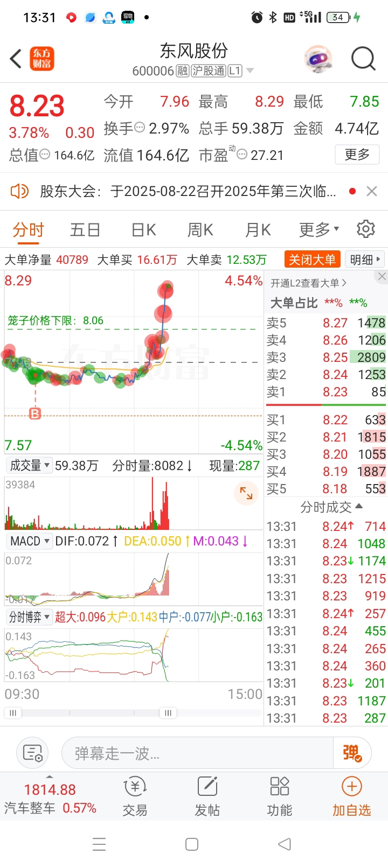The width and height of the screenshot is (388, 868).
Task: Switch to 周K tab
Action: point(200,230)
